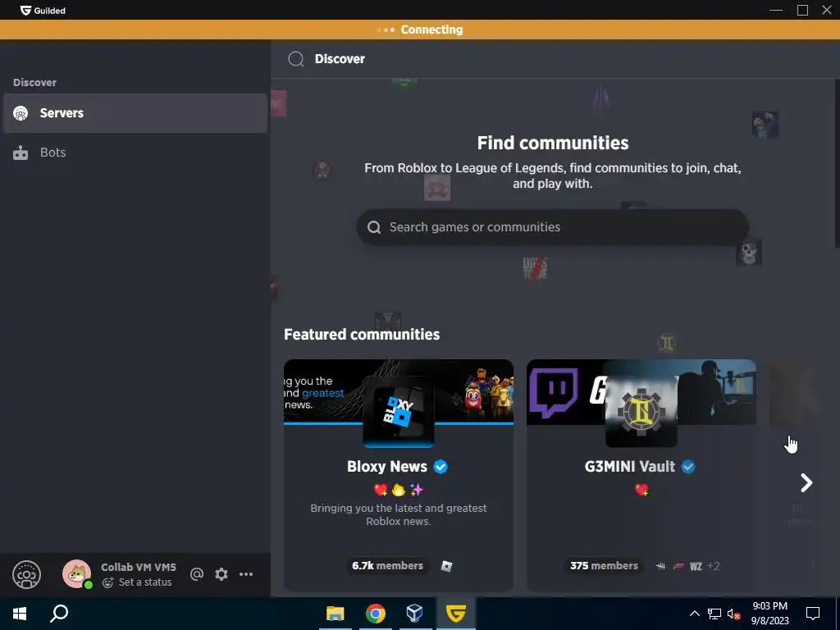Viewport: 840px width, 630px height.
Task: Click the Collab VM VM5 avatar
Action: (76, 573)
